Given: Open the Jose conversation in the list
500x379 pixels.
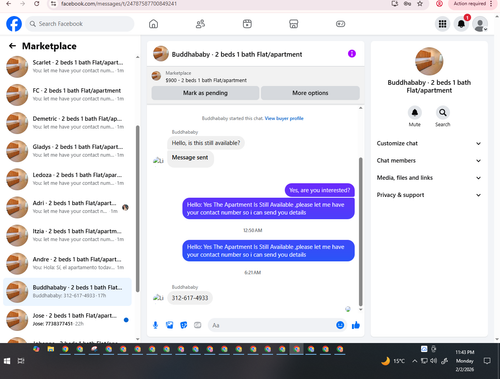Looking at the screenshot, I should (67, 320).
